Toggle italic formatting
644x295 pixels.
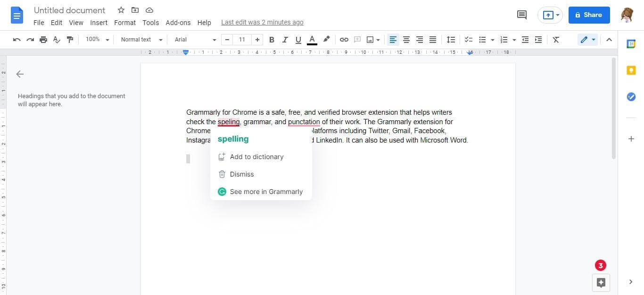click(x=285, y=40)
